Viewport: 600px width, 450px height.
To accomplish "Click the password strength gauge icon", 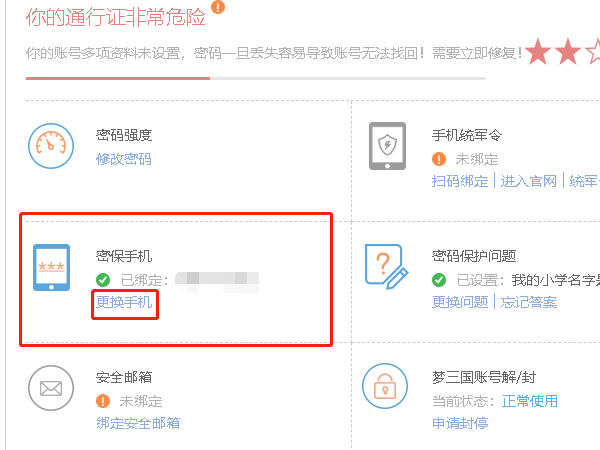I will [x=51, y=146].
